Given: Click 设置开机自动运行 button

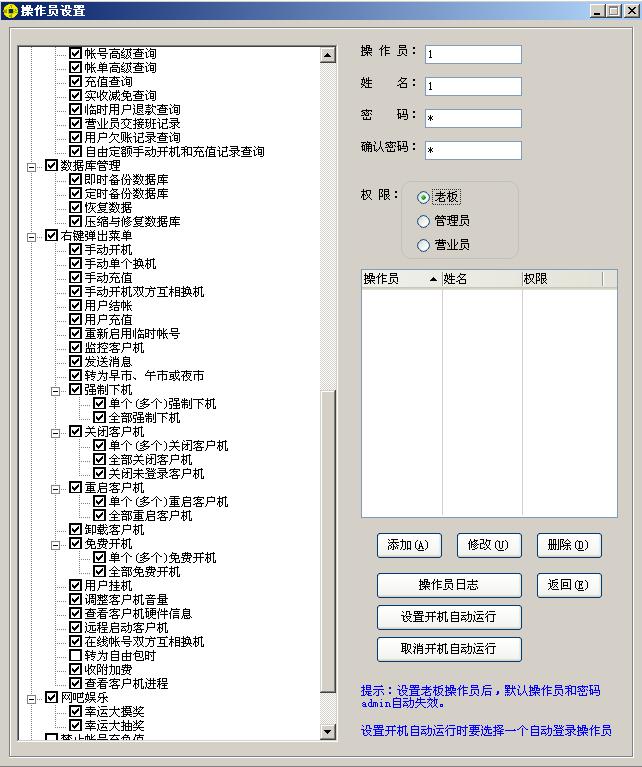Looking at the screenshot, I should pos(449,617).
